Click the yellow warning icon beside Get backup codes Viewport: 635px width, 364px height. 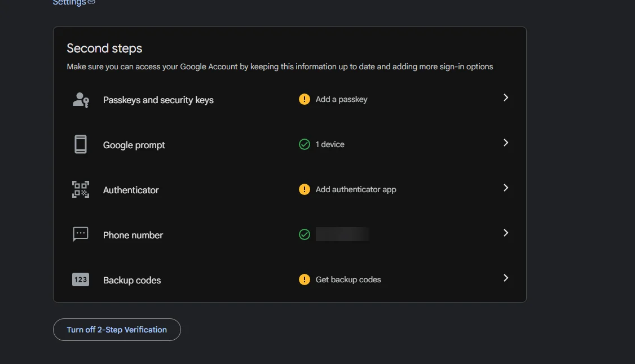coord(305,279)
